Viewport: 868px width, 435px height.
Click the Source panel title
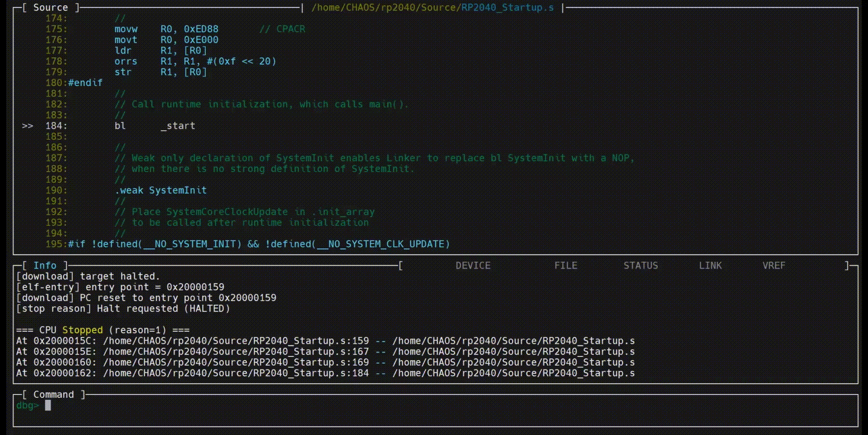(x=50, y=8)
